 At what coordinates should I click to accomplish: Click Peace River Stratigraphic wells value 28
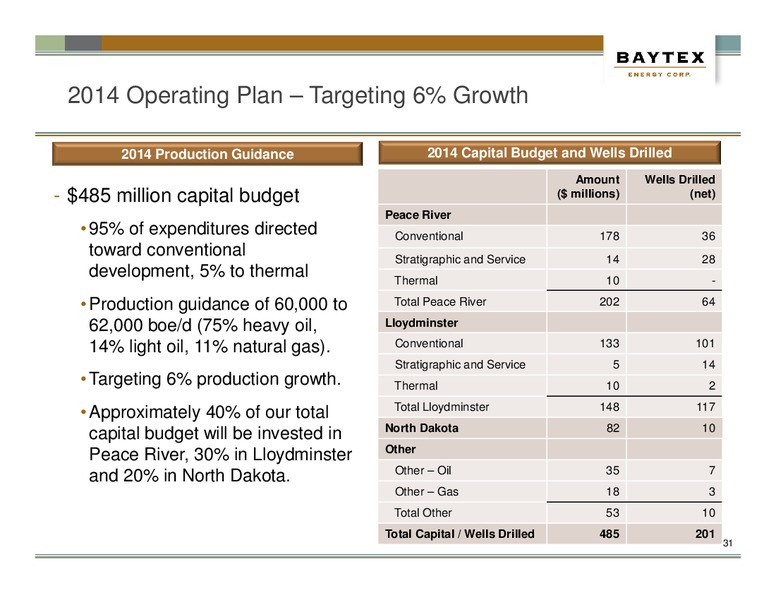(x=708, y=259)
